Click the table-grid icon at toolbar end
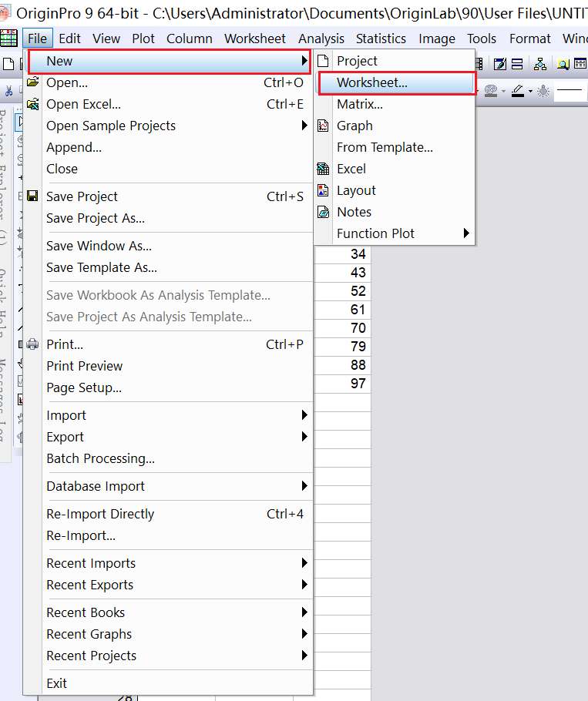The height and width of the screenshot is (701, 588). tap(580, 65)
